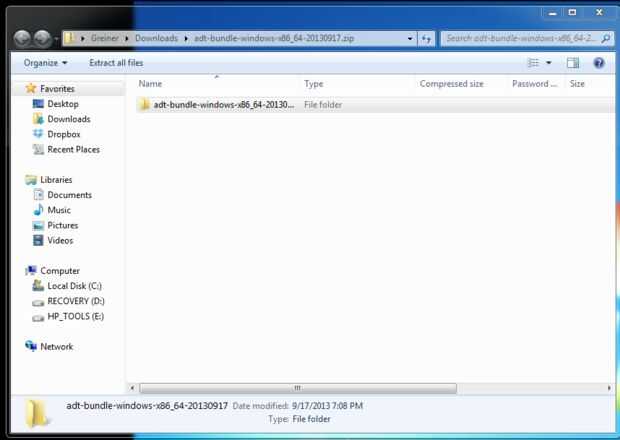Open Help with the question mark icon

(599, 63)
